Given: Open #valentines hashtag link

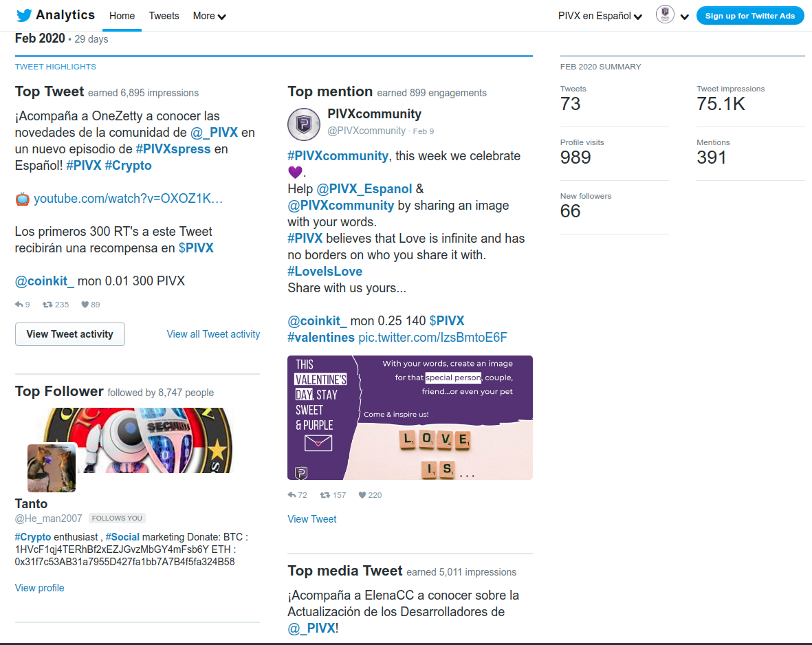Looking at the screenshot, I should click(321, 338).
